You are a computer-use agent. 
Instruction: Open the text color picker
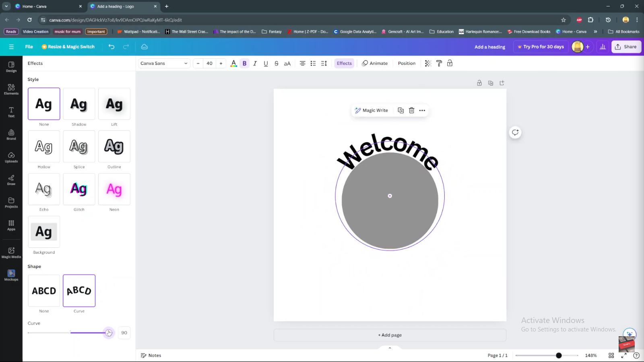click(x=233, y=63)
